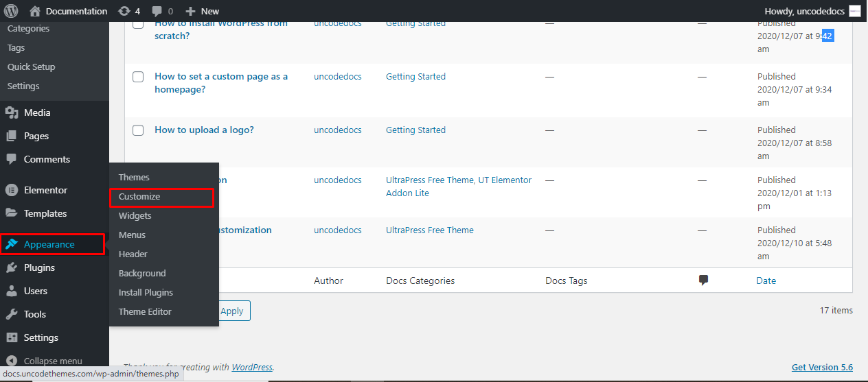Screen dimensions: 868x382
Task: Click the Users icon in sidebar
Action: pos(12,291)
